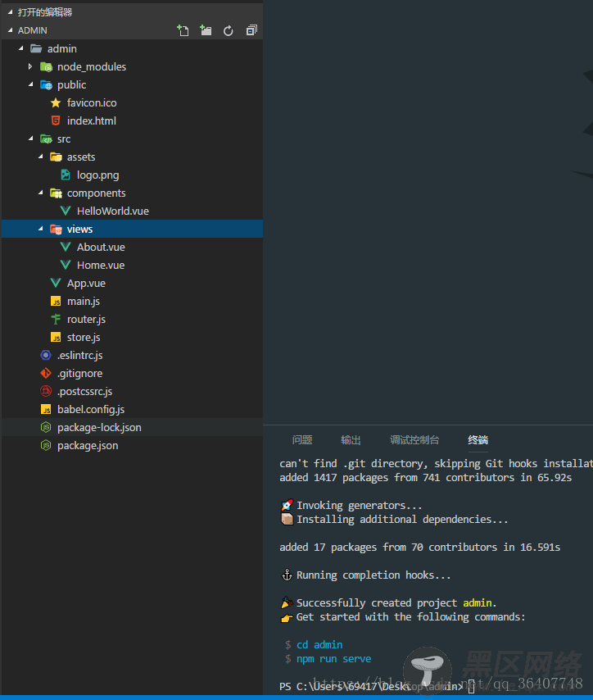The width and height of the screenshot is (593, 700).
Task: Click the New File icon in explorer header
Action: click(183, 30)
